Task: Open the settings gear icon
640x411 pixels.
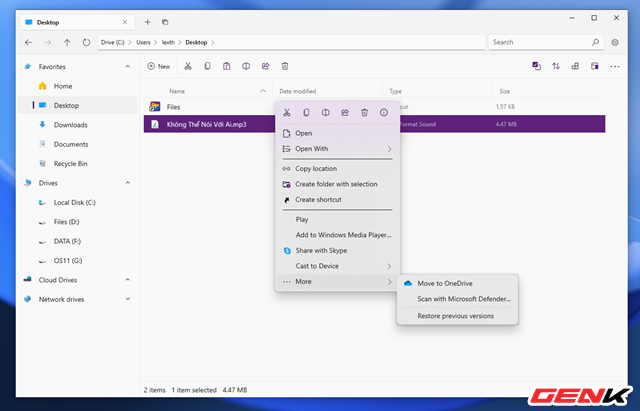Action: click(x=615, y=42)
